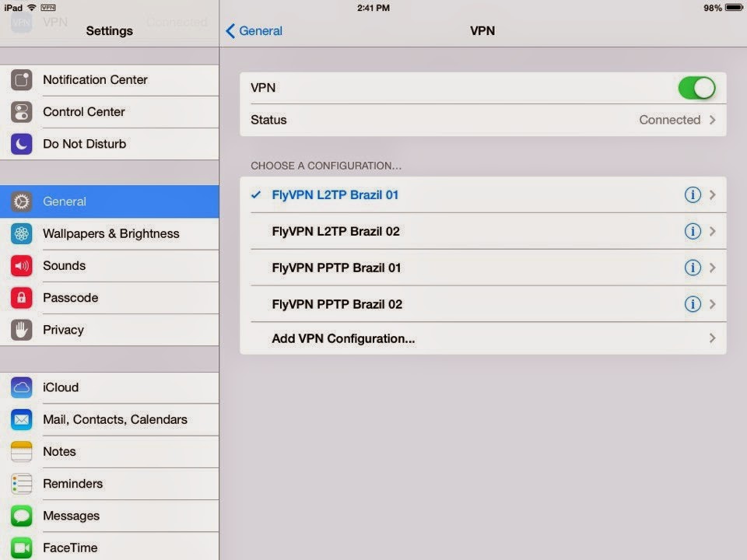Open Privacy settings label
This screenshot has height=560, width=747.
click(x=63, y=330)
